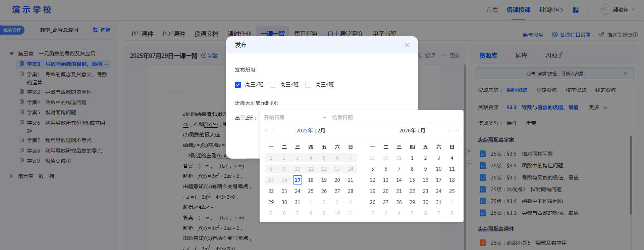Close the 发布 dialog with X

[x=407, y=45]
